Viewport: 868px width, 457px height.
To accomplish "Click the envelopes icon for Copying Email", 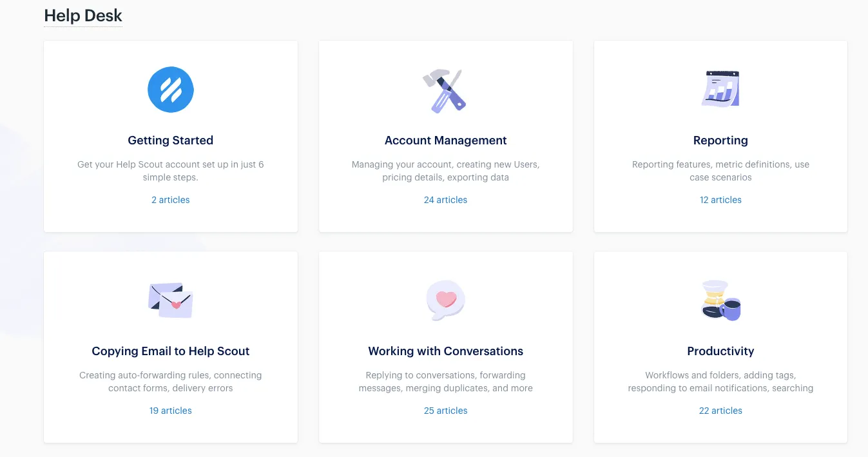I will click(171, 300).
